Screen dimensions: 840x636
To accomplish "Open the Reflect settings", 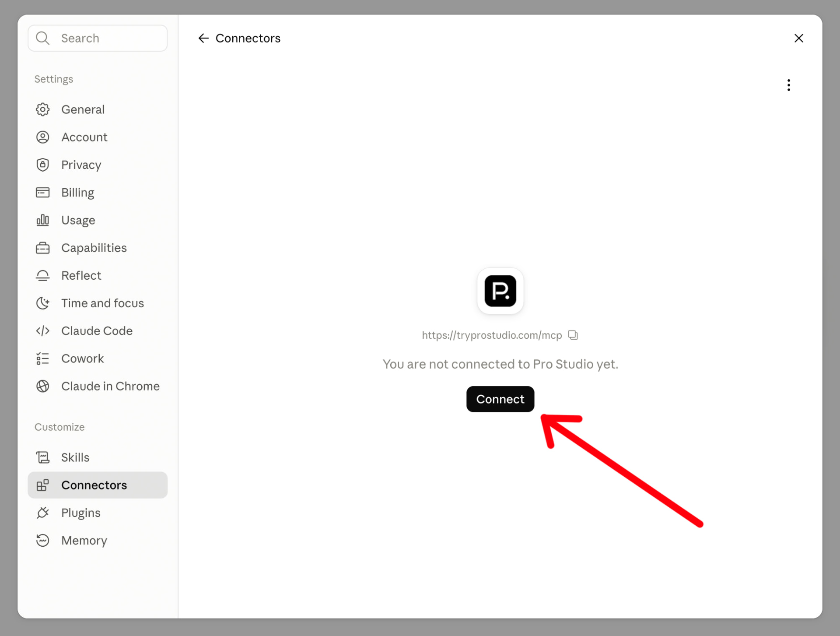I will [x=98, y=275].
